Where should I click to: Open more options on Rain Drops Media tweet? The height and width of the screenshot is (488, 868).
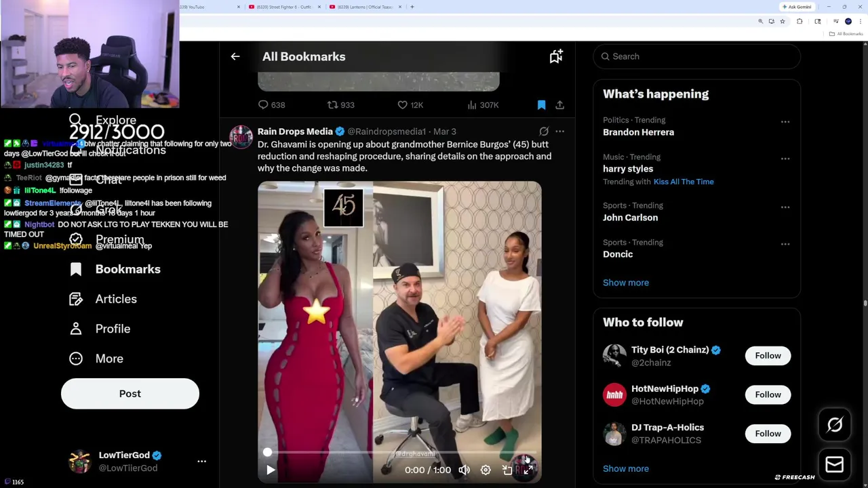coord(559,131)
